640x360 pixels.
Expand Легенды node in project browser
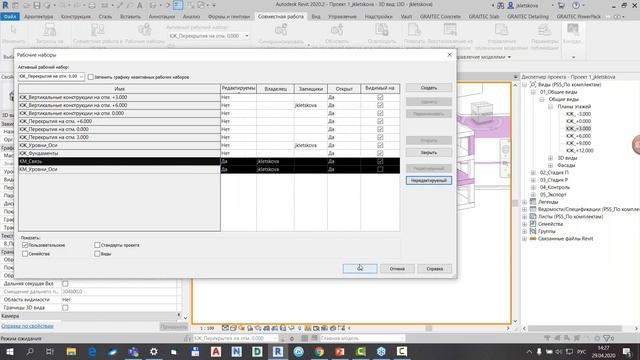tap(524, 202)
